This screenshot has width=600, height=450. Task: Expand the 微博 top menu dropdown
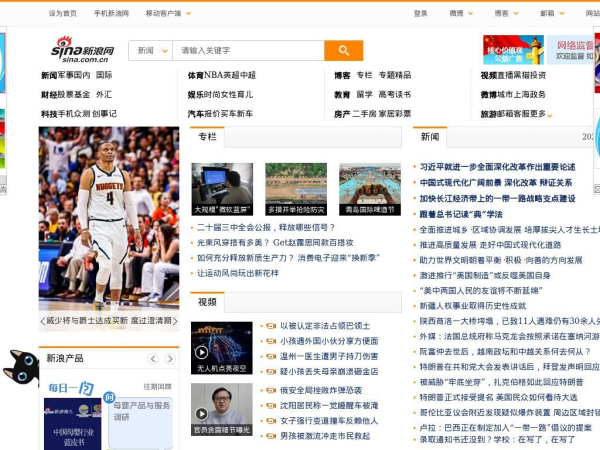(x=471, y=13)
